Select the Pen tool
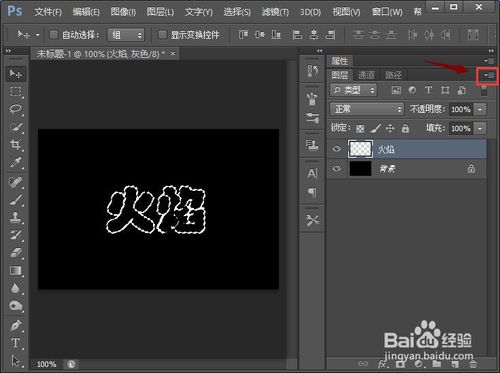The height and width of the screenshot is (373, 500). 15,325
